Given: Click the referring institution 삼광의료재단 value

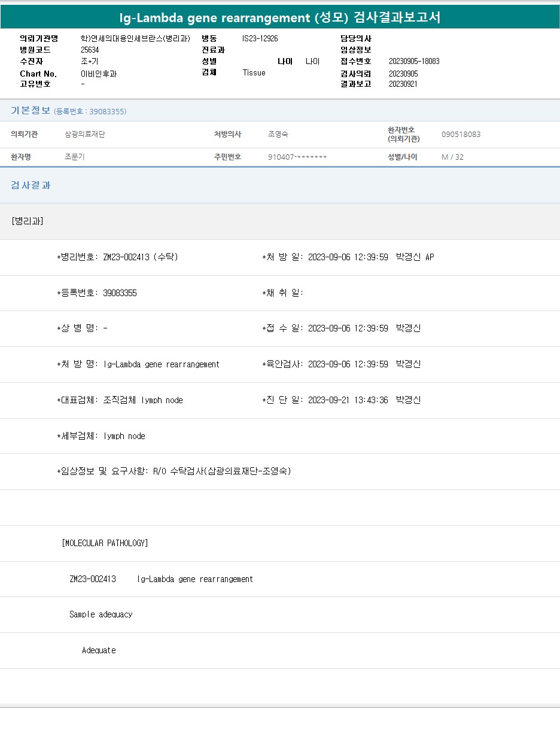Looking at the screenshot, I should 85,135.
